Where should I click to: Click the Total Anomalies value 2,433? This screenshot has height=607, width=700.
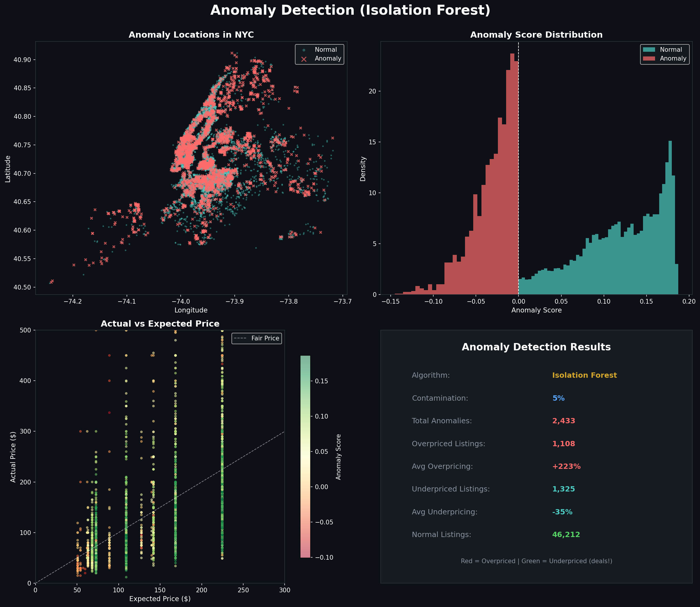564,421
